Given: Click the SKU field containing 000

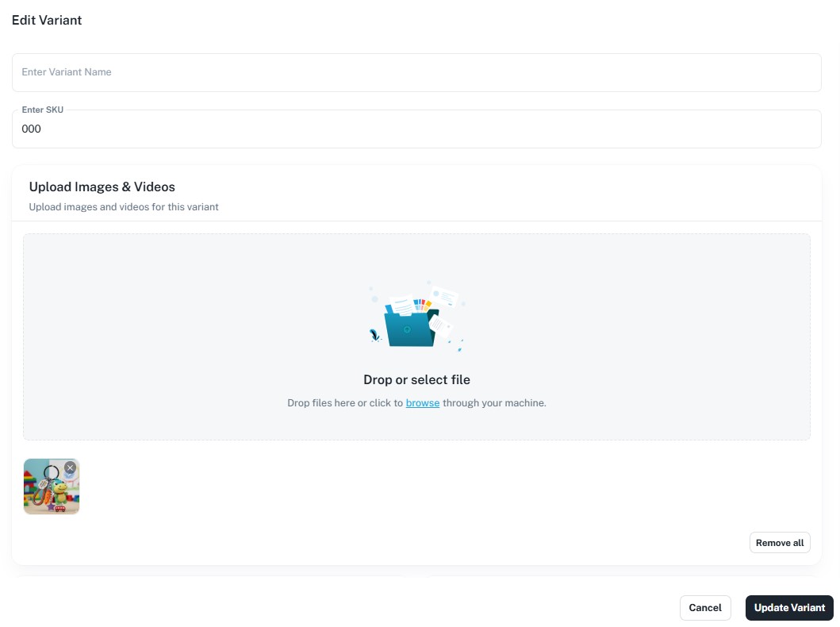Looking at the screenshot, I should (x=416, y=129).
